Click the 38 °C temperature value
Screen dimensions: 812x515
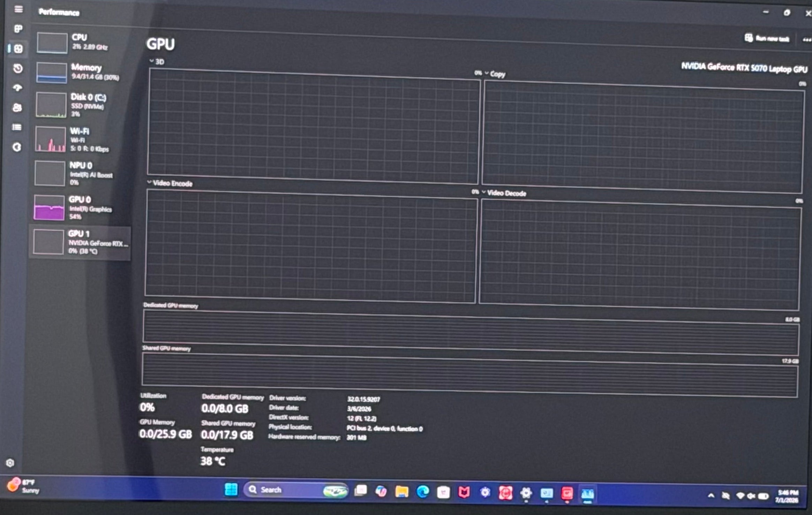[x=213, y=461]
